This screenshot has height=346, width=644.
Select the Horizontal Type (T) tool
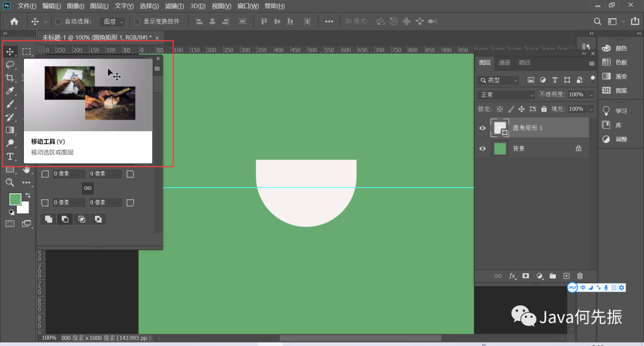click(x=10, y=156)
